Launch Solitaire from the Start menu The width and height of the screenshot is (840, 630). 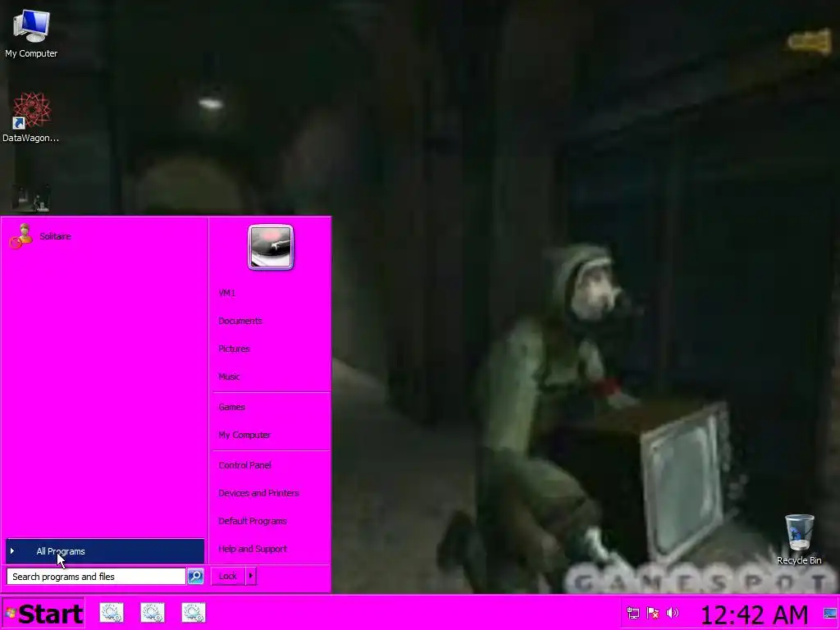click(105, 236)
